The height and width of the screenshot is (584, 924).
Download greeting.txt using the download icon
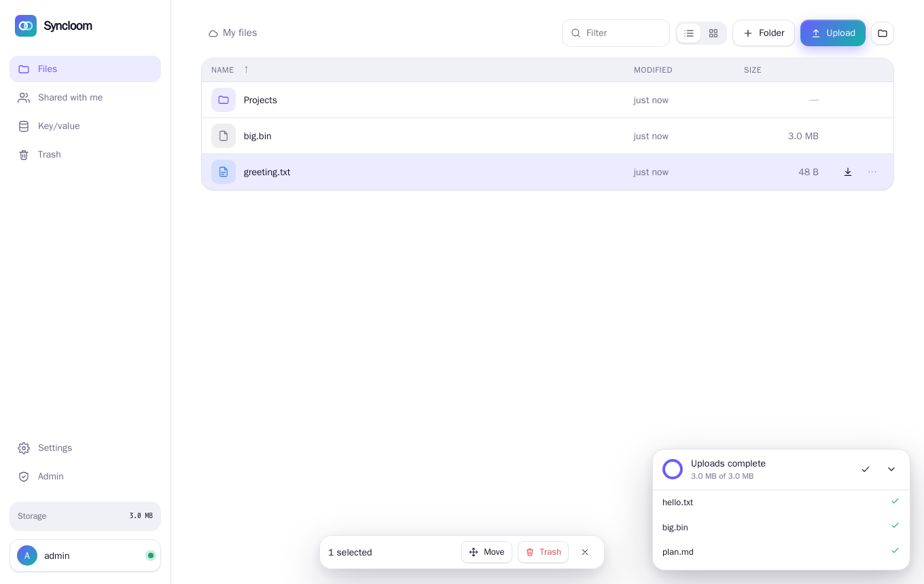coord(848,172)
